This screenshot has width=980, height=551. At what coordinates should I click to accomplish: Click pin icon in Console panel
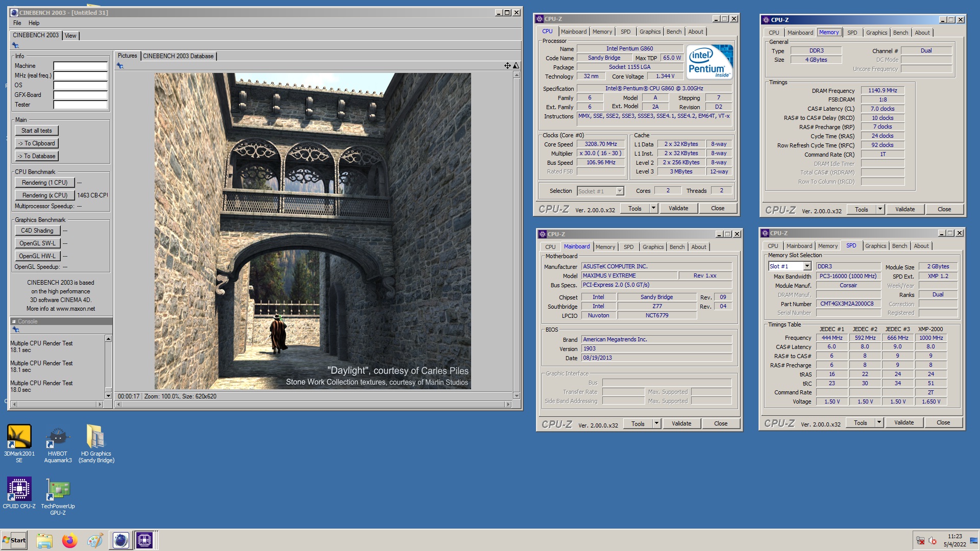tap(15, 330)
